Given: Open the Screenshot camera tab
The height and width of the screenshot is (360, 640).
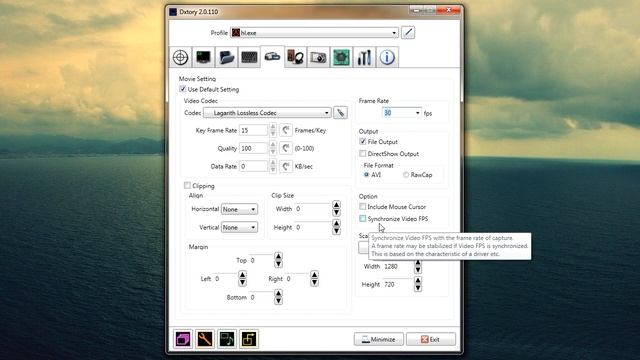Looking at the screenshot, I should 318,57.
